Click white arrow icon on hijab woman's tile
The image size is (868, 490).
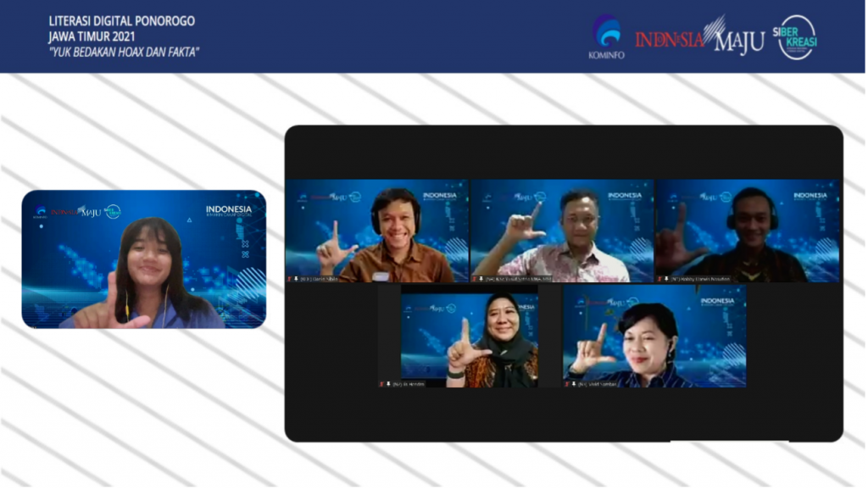[x=388, y=384]
